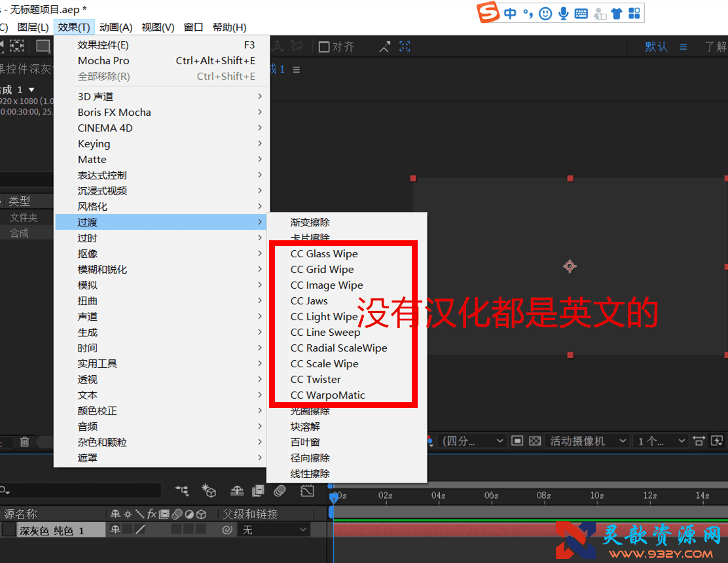Screen dimensions: 728x563
Task: Click the parent pick whip spiral icon
Action: (227, 530)
